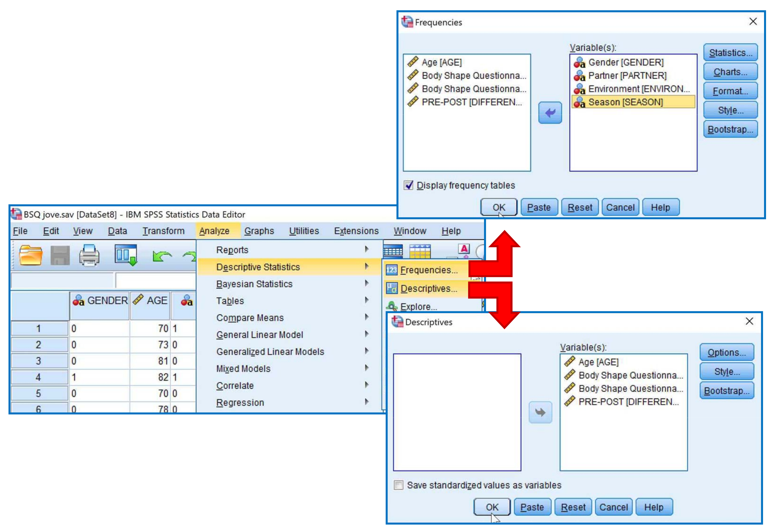Click the Charts button in Frequencies dialog
The image size is (769, 532).
pos(730,72)
